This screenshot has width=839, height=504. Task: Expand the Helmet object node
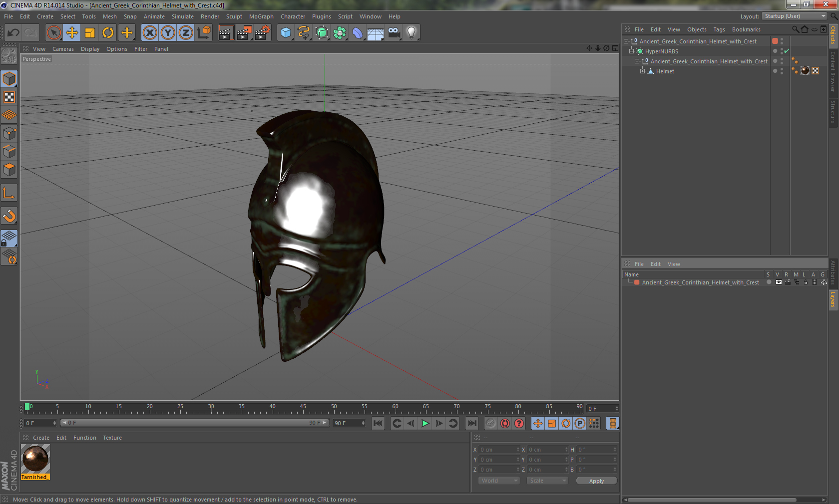coord(643,71)
